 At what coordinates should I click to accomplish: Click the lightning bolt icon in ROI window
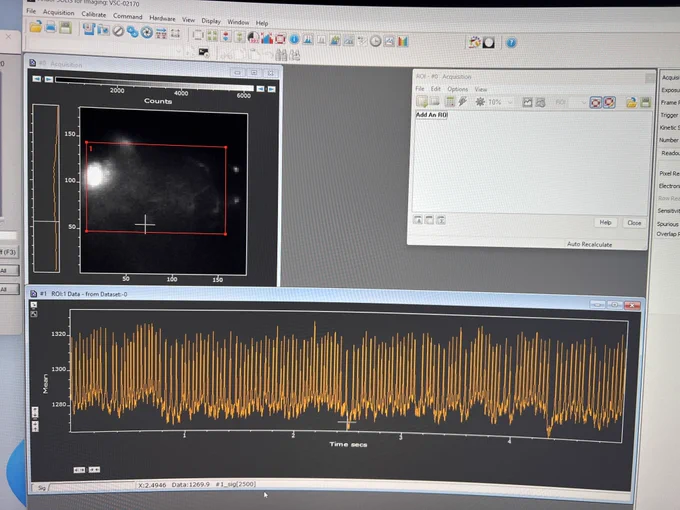pyautogui.click(x=463, y=102)
